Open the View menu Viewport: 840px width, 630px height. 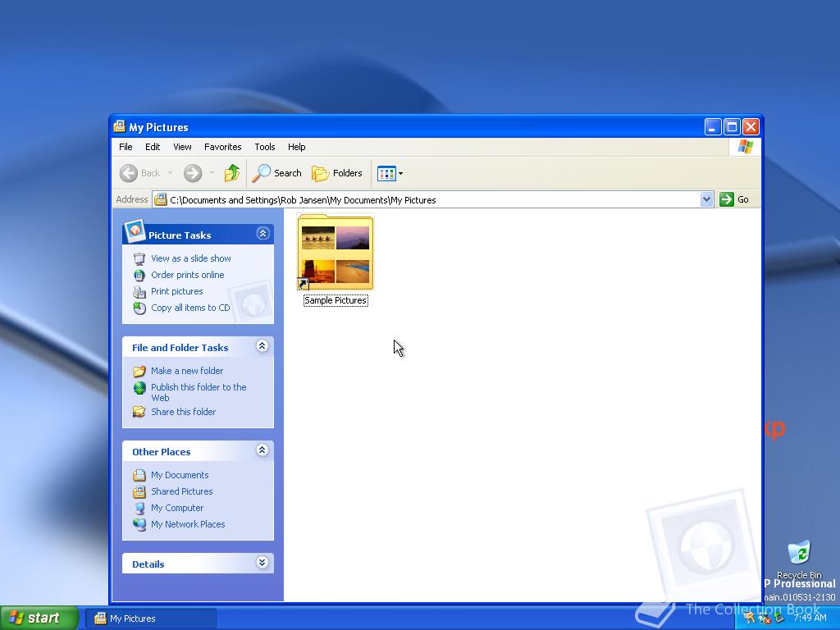(x=182, y=147)
